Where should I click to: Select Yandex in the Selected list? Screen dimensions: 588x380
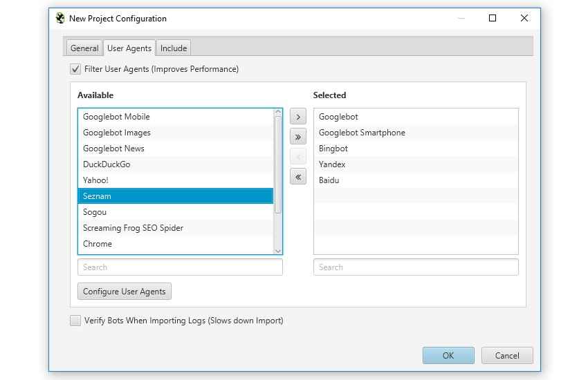pos(332,164)
